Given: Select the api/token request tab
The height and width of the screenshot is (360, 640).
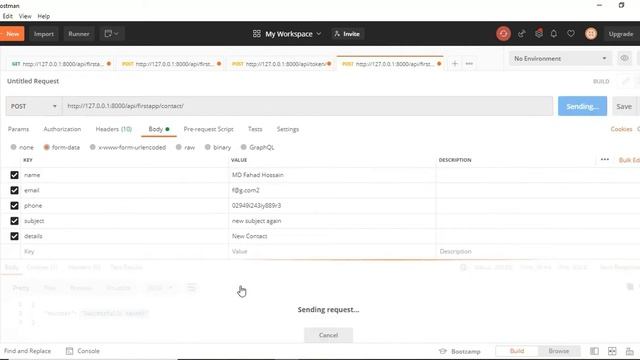Looking at the screenshot, I should pyautogui.click(x=281, y=64).
